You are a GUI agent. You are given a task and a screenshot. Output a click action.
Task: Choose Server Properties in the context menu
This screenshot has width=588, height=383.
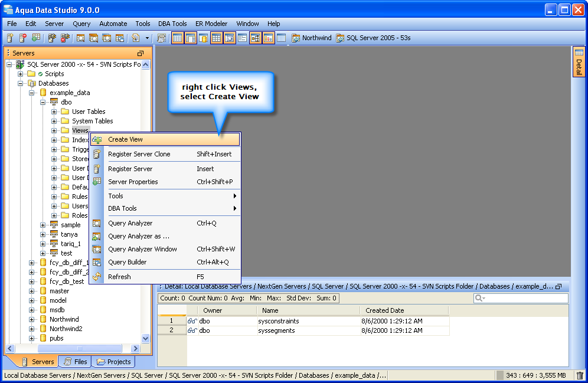pyautogui.click(x=165, y=182)
